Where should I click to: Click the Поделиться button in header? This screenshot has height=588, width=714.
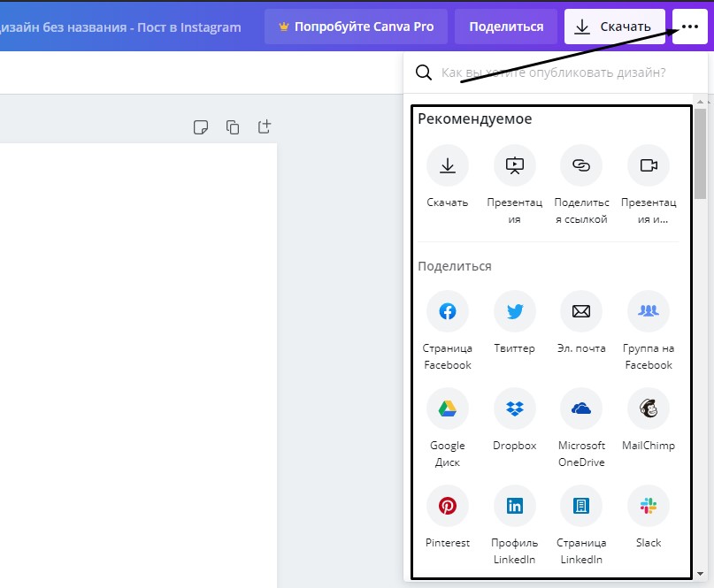[506, 27]
